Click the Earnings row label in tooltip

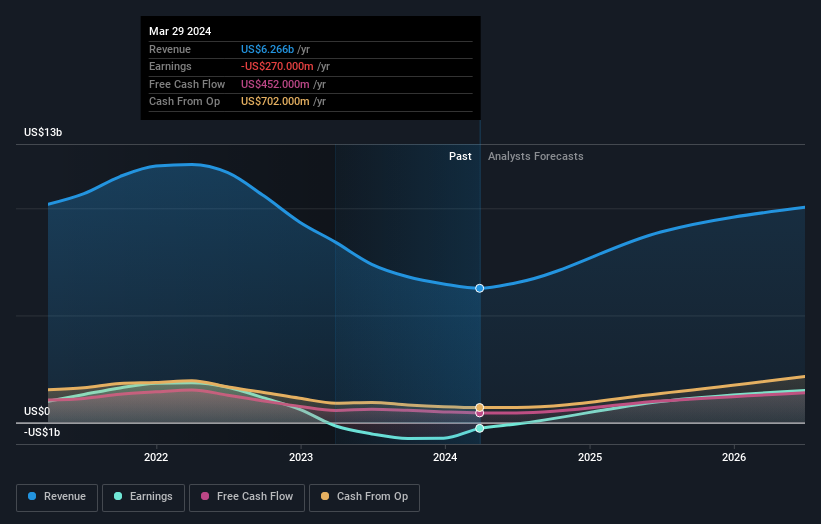(x=170, y=66)
